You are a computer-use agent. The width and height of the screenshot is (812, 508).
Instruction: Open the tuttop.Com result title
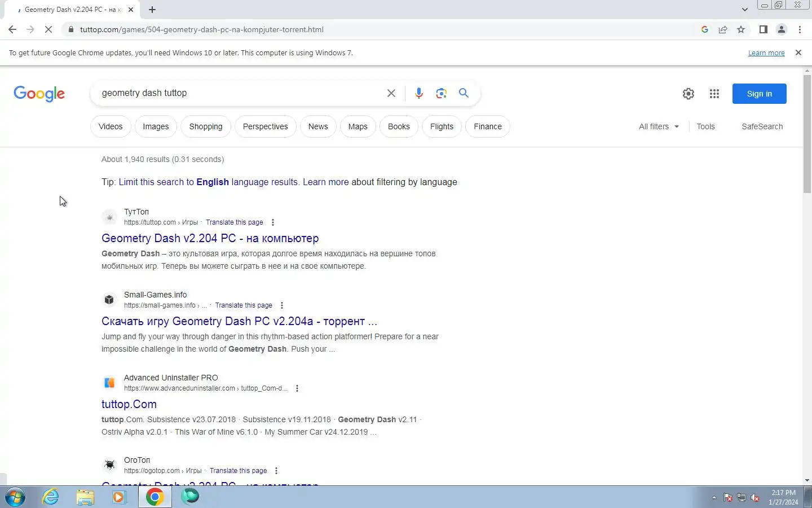[x=129, y=404]
